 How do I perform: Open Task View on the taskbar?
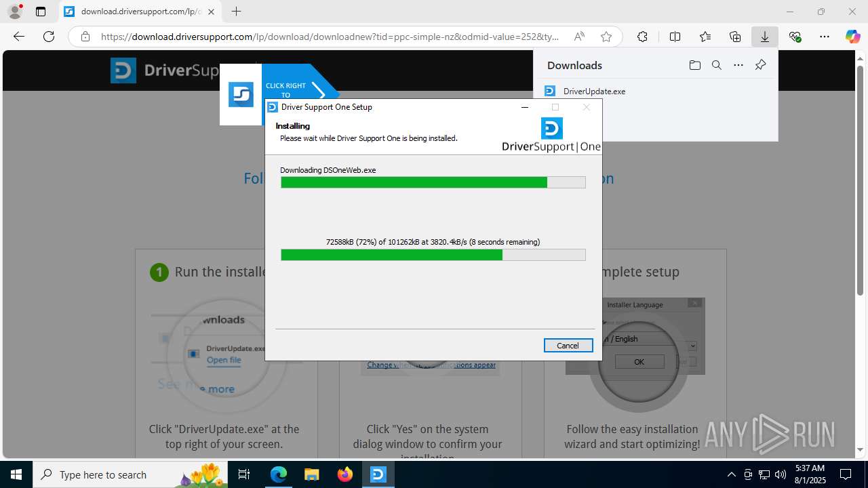click(x=244, y=474)
